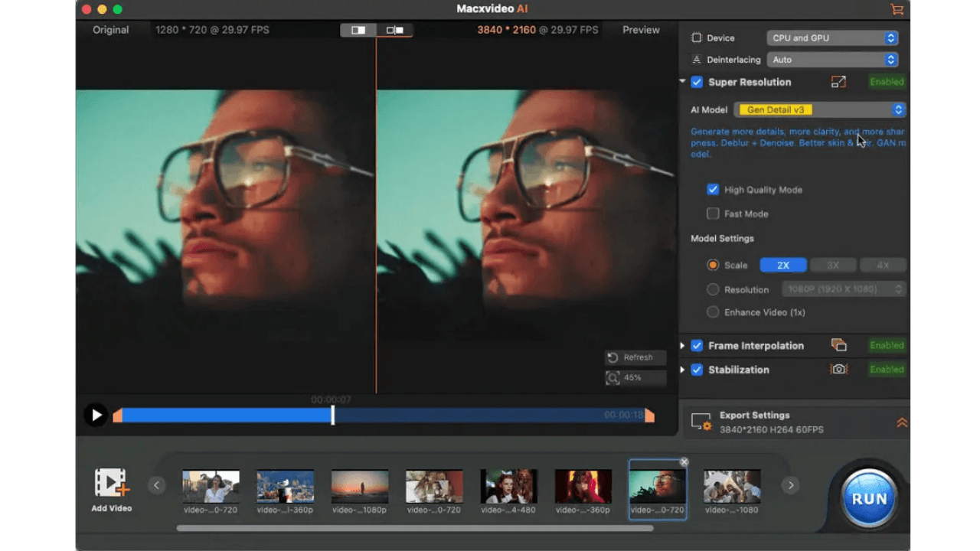Viewport: 980px width, 551px height.
Task: Click the Refresh button
Action: pyautogui.click(x=635, y=357)
